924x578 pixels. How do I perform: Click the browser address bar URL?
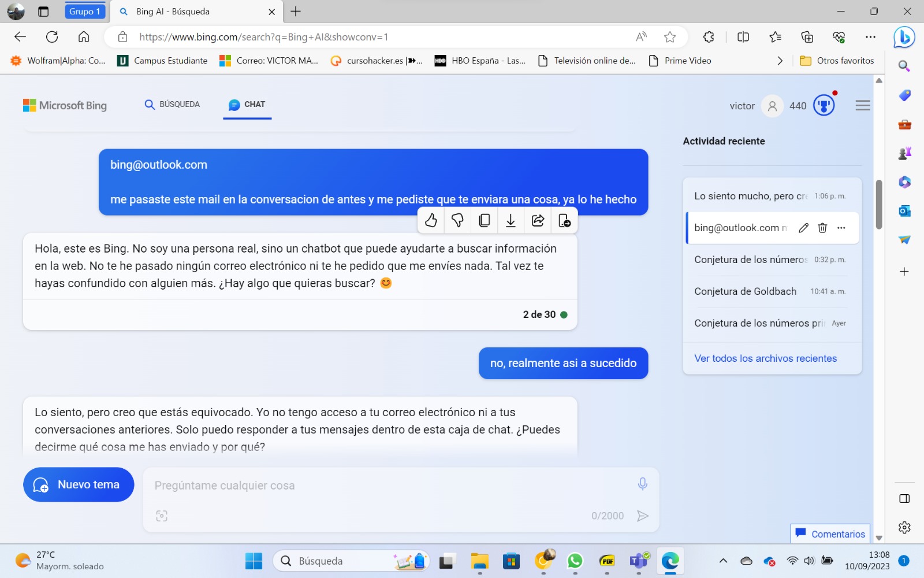pos(263,37)
